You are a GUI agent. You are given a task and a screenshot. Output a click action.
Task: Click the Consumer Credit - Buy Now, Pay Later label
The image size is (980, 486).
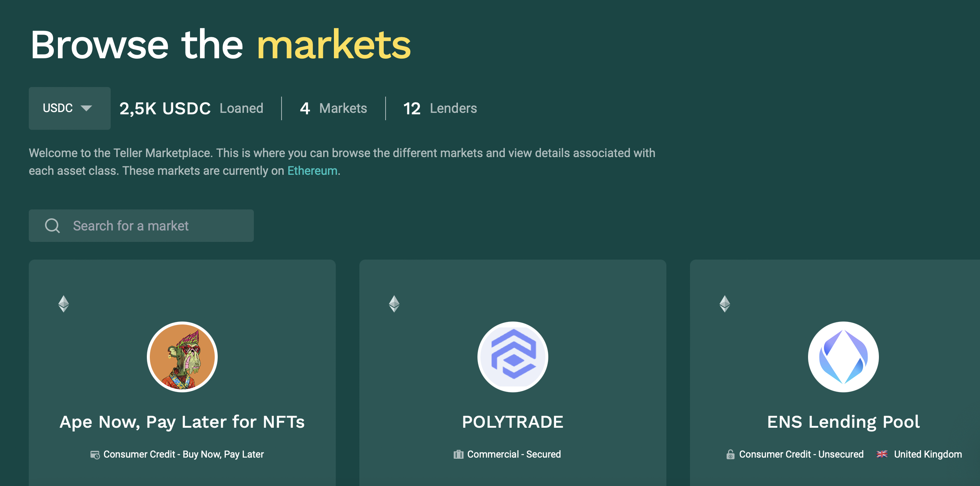(x=183, y=454)
